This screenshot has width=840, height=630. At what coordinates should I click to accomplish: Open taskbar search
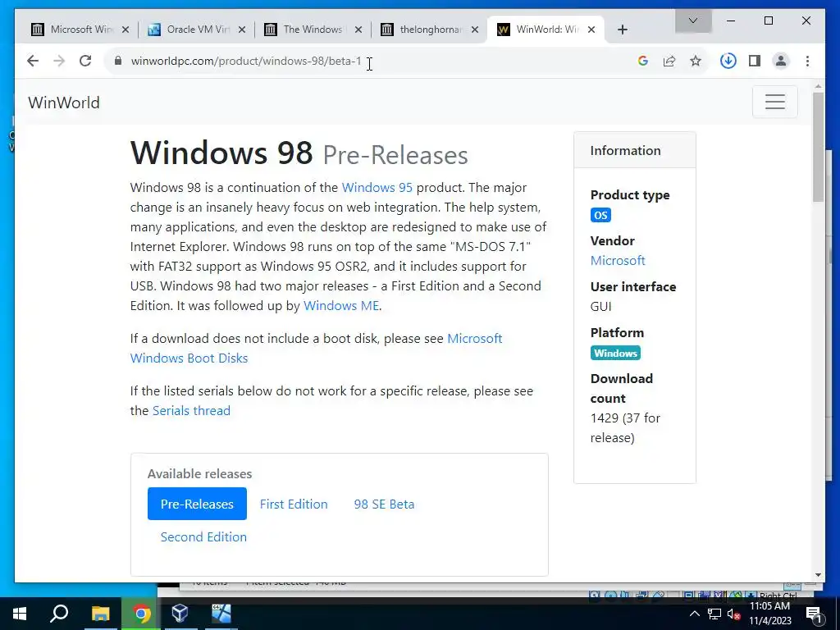click(59, 614)
